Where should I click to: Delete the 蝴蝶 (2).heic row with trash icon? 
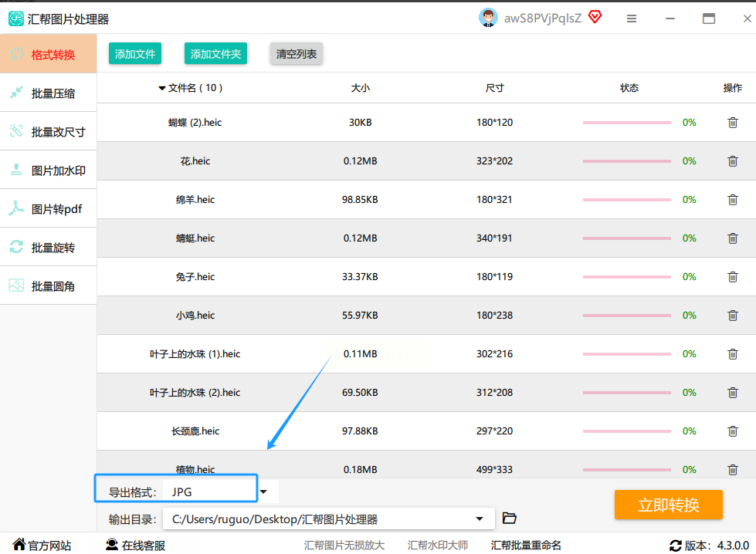(x=732, y=123)
